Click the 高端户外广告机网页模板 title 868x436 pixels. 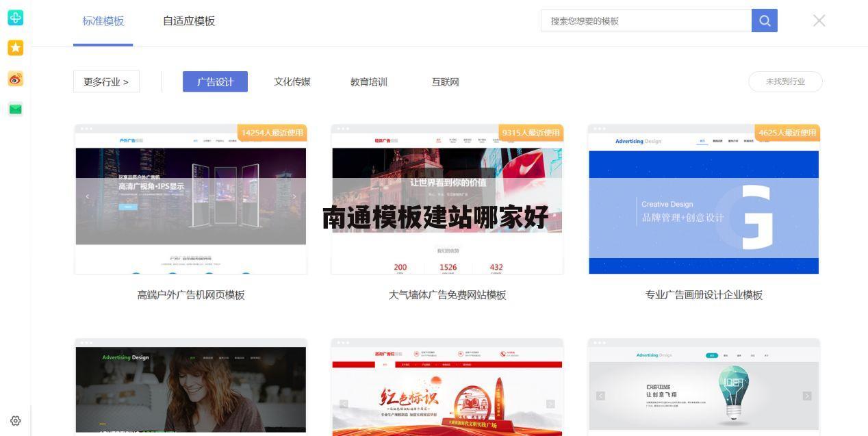[x=191, y=295]
